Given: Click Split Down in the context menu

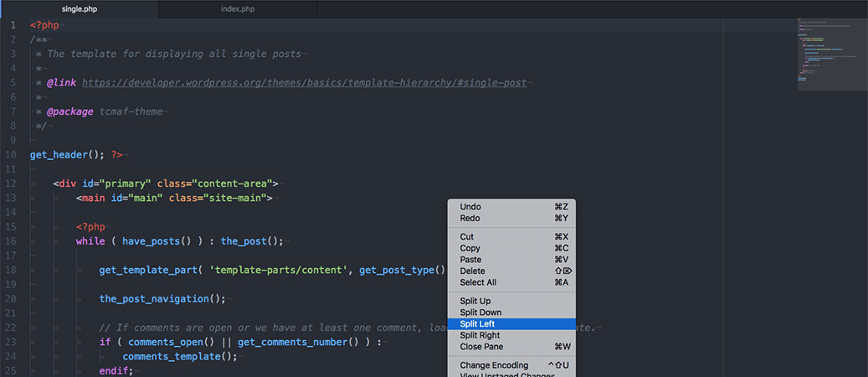Looking at the screenshot, I should 480,312.
